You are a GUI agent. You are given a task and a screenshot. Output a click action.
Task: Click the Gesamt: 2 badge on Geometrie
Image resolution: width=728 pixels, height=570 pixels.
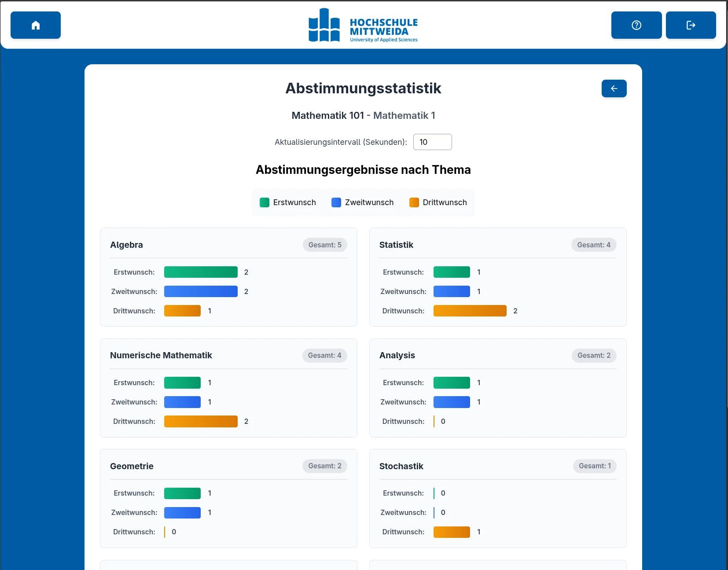[x=324, y=466]
